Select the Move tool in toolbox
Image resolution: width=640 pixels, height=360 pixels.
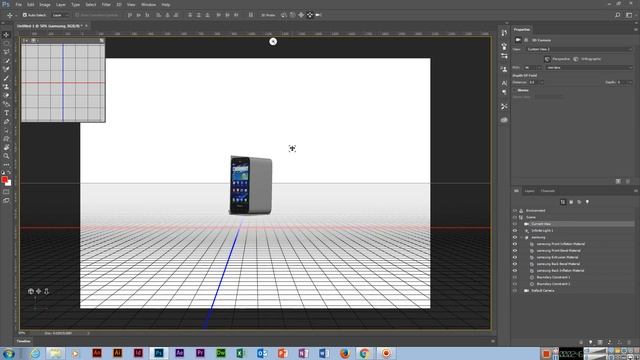pos(6,35)
